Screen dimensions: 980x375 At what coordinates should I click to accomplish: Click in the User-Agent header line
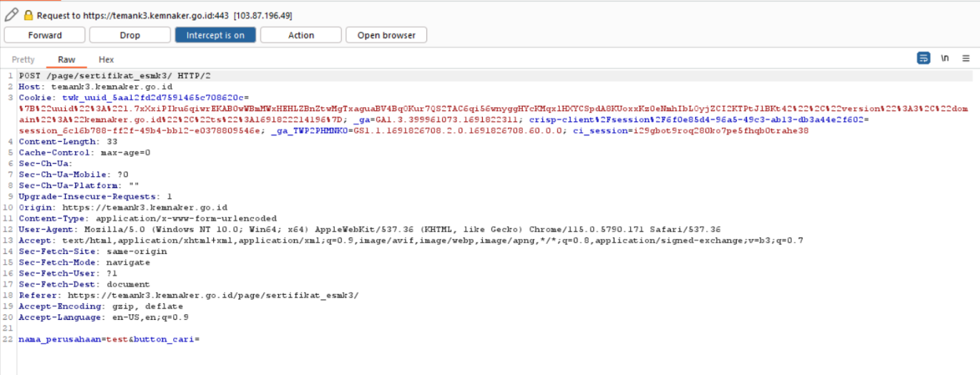pyautogui.click(x=358, y=230)
